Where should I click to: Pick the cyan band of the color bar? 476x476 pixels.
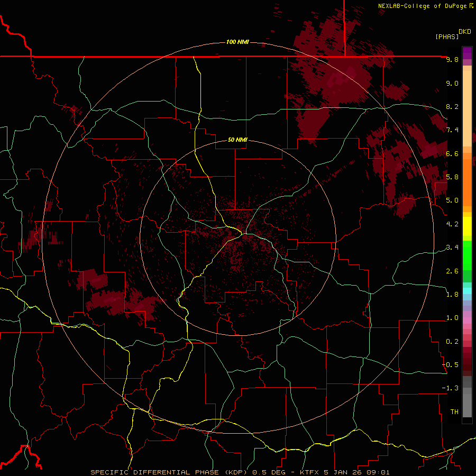point(467,291)
